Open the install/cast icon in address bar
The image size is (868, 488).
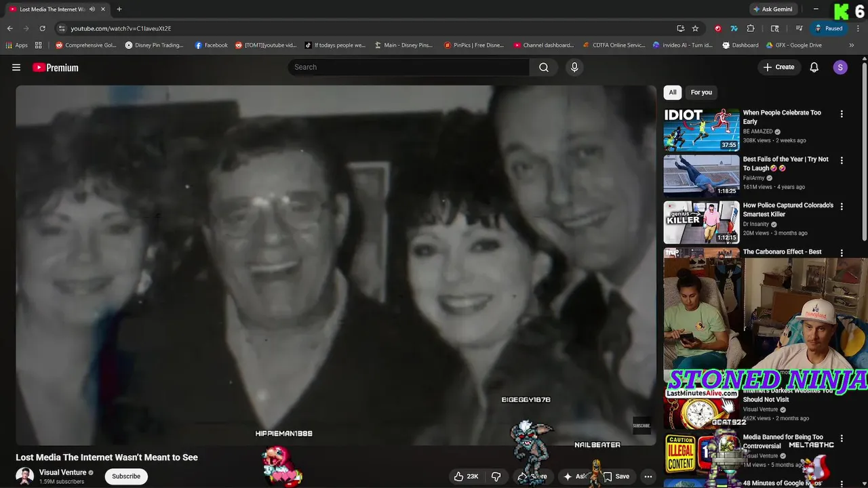[680, 28]
